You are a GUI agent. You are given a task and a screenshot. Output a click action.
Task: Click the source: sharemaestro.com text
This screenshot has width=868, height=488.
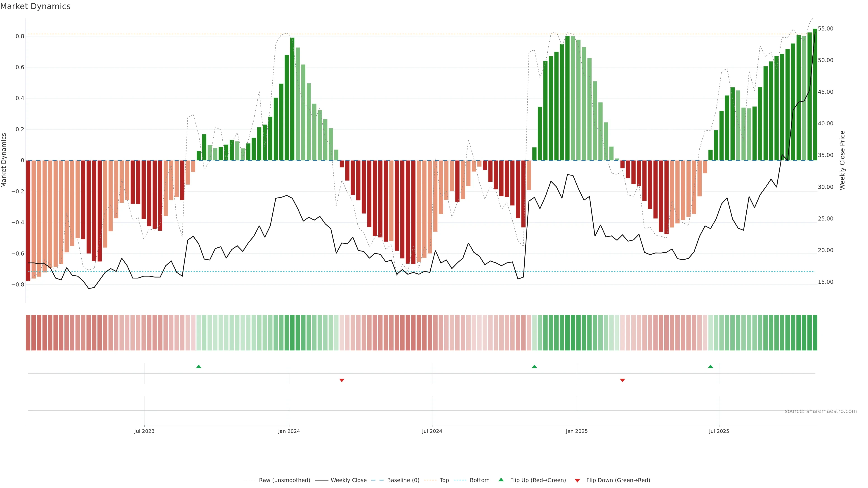click(821, 411)
